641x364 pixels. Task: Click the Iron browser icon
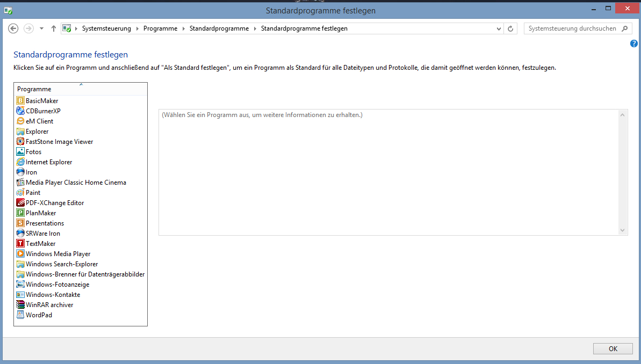tap(20, 172)
